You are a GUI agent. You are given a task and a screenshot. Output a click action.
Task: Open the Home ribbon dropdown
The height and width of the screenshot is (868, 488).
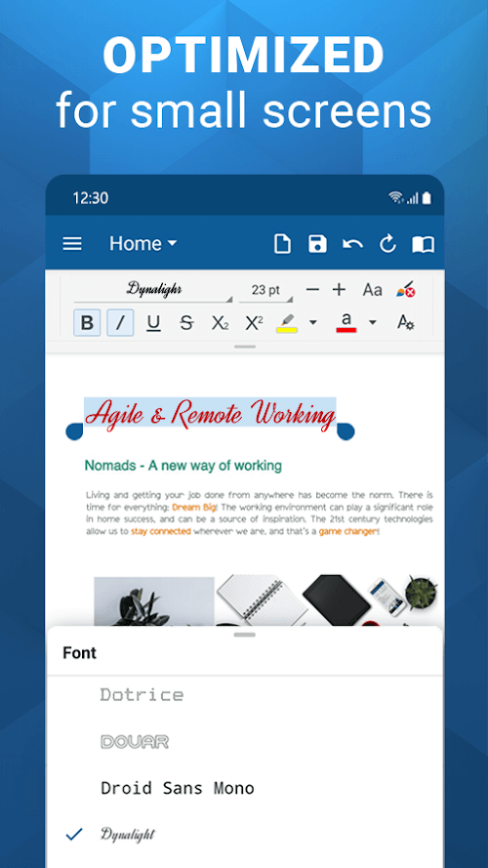point(142,243)
